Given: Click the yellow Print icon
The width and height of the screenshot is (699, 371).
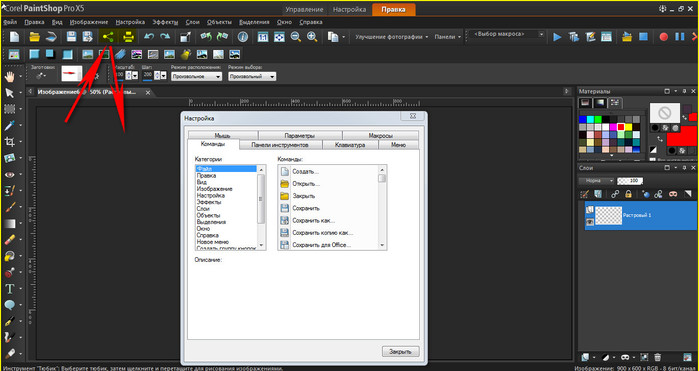Looking at the screenshot, I should 128,37.
